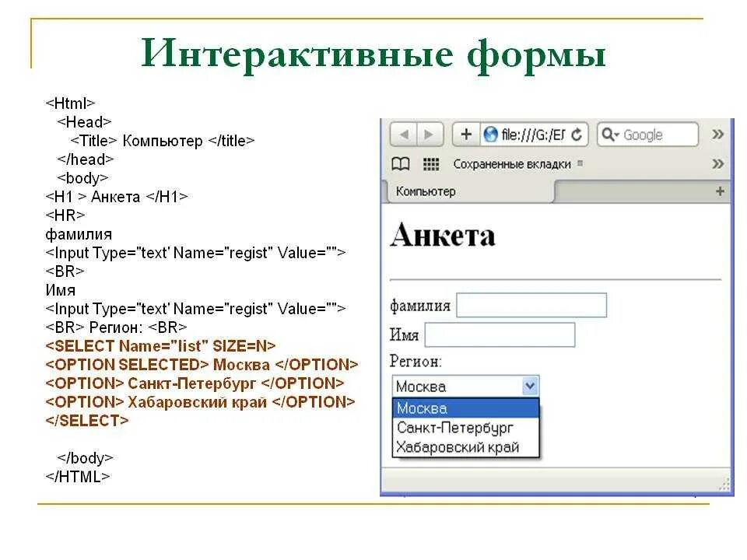The height and width of the screenshot is (560, 747).
Task: Click the file:///G:/ address field
Action: 534,135
